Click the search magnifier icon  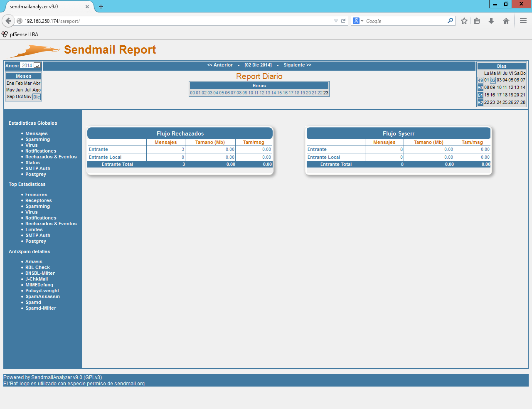click(x=450, y=21)
